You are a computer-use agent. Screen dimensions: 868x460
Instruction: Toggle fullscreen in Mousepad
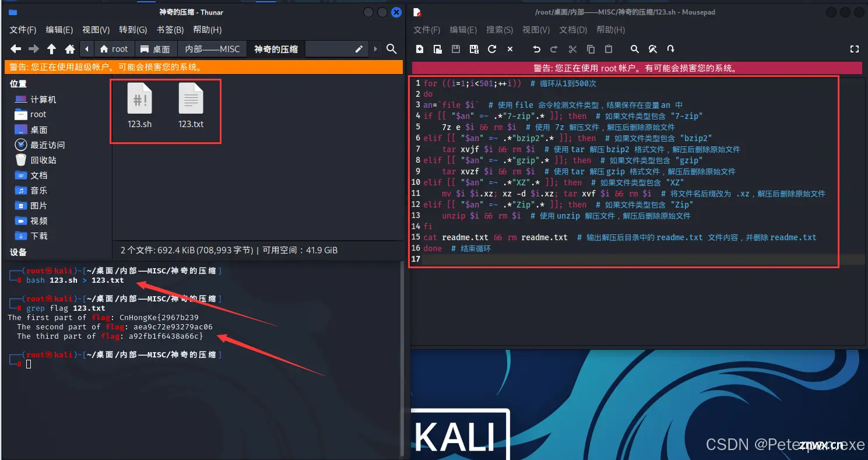coord(855,49)
